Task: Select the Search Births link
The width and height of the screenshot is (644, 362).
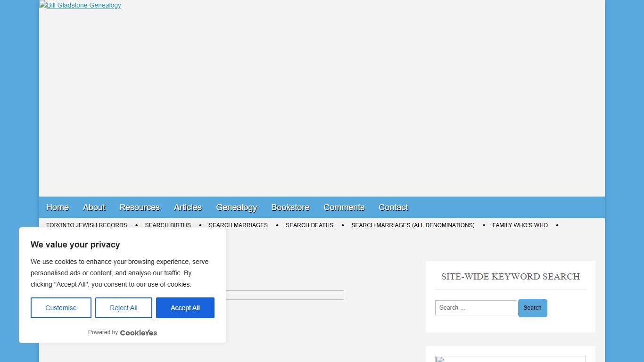Action: [168, 225]
